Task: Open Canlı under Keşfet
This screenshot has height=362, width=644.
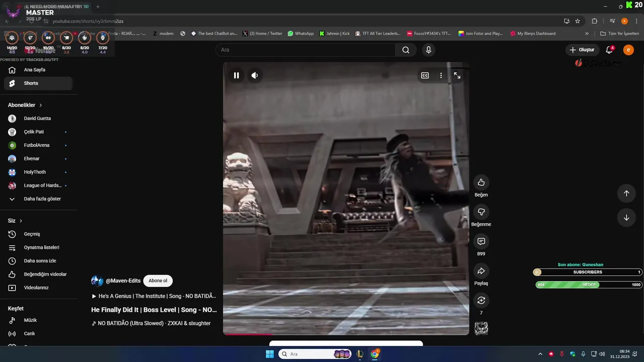Action: [38, 334]
